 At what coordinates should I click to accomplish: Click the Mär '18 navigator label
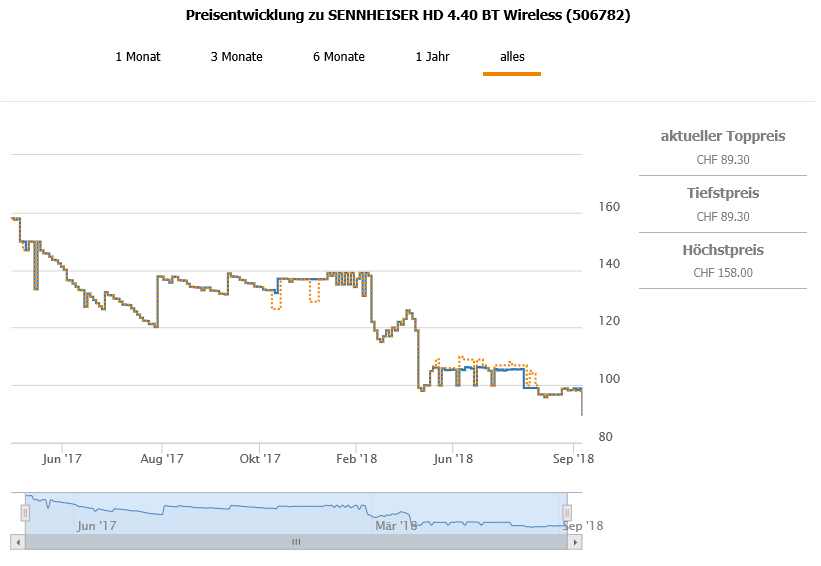coord(396,526)
